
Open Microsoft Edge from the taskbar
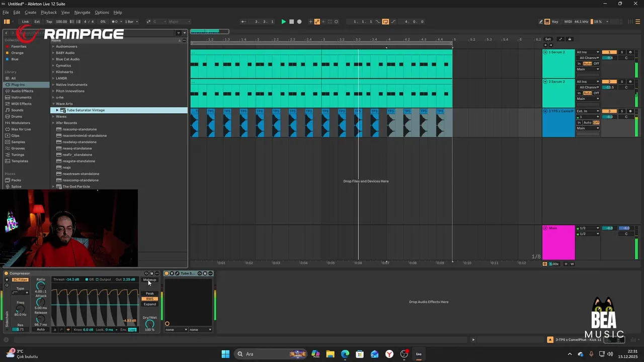coord(345,354)
